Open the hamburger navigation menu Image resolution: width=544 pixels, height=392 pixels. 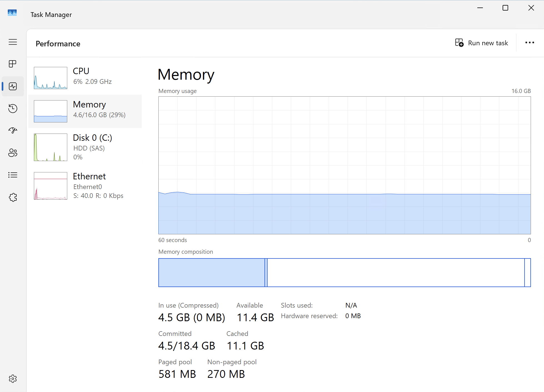(x=13, y=42)
